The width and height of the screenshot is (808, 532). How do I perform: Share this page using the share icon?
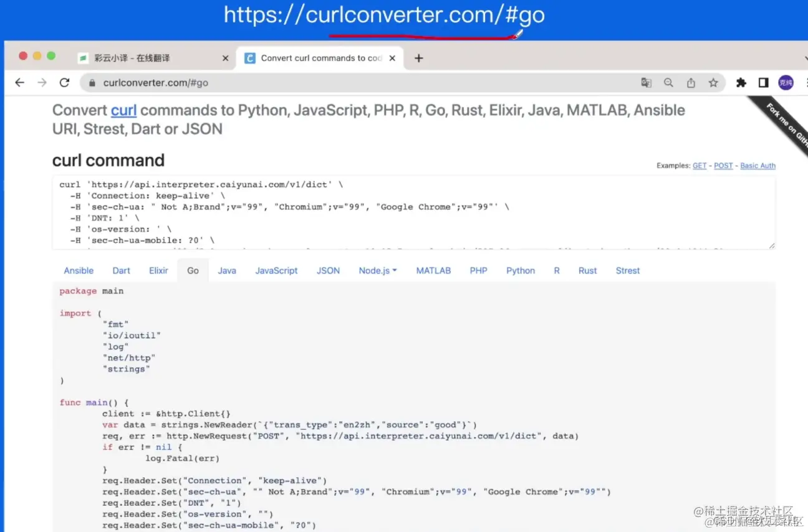click(691, 83)
